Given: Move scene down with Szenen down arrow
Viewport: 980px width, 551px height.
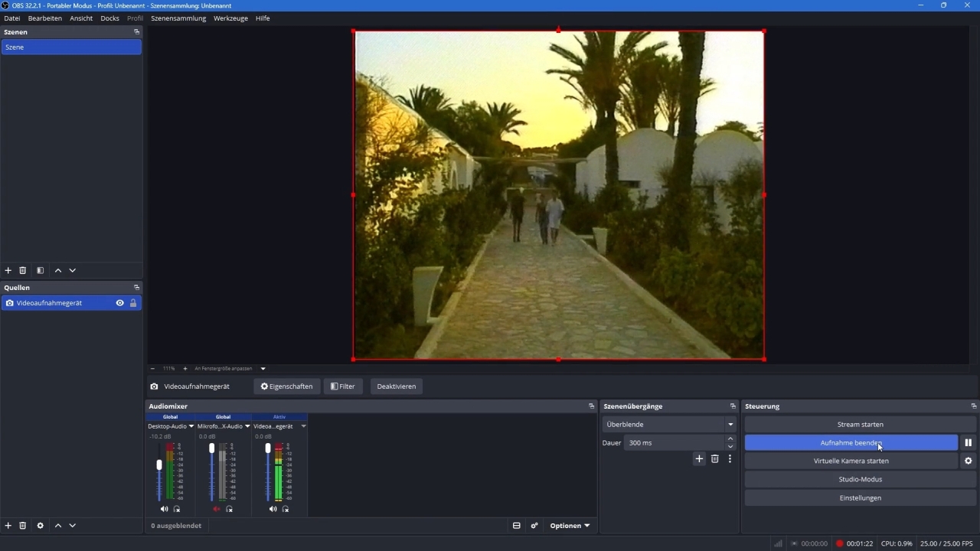Looking at the screenshot, I should click(x=73, y=270).
